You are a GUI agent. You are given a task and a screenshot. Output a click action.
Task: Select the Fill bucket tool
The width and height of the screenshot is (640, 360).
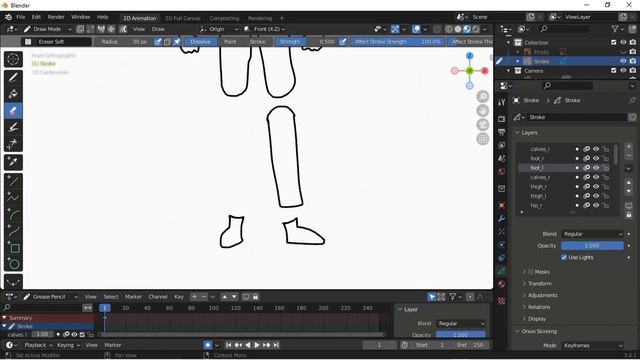[x=13, y=94]
